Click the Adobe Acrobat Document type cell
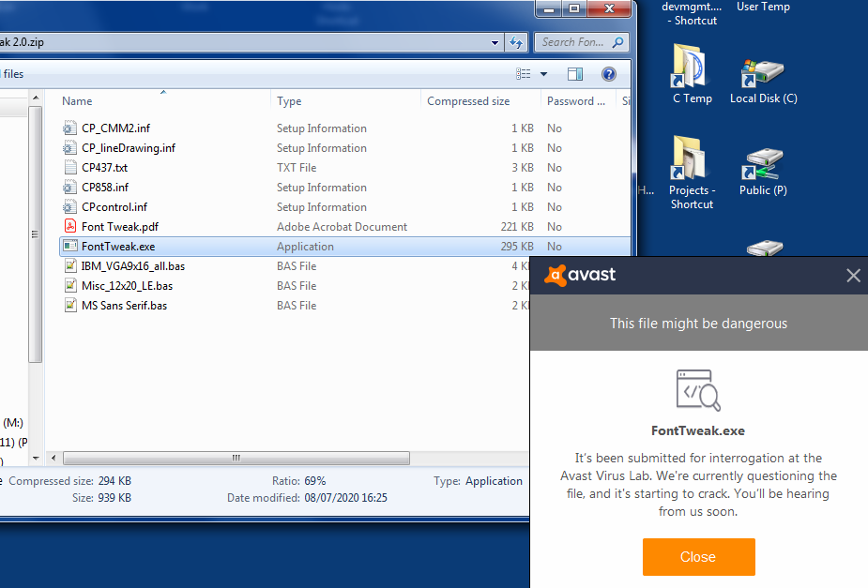The width and height of the screenshot is (868, 588). tap(343, 227)
